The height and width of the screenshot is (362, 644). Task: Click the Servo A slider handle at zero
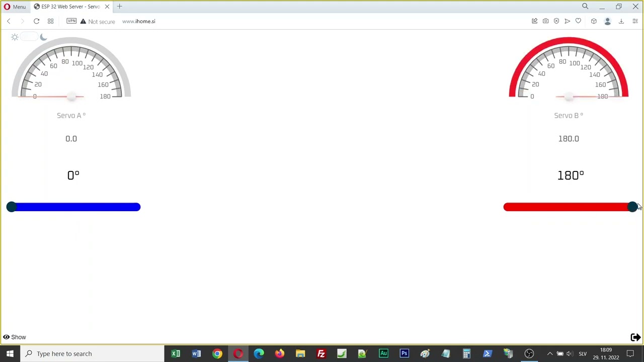[11, 207]
